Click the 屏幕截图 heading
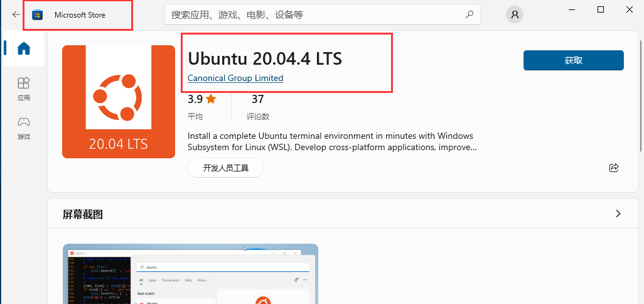 click(x=83, y=214)
